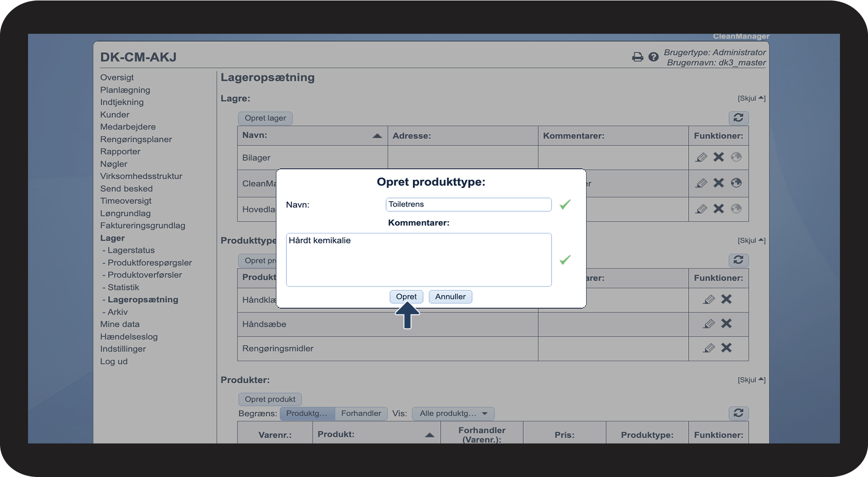Collapse the Lagre section with Skjul
This screenshot has height=477, width=868.
751,98
